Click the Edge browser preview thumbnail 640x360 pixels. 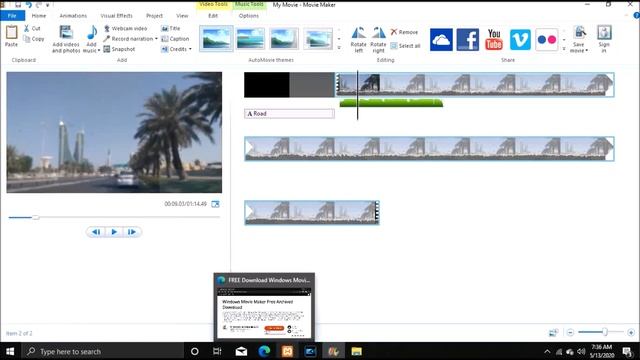(x=264, y=312)
